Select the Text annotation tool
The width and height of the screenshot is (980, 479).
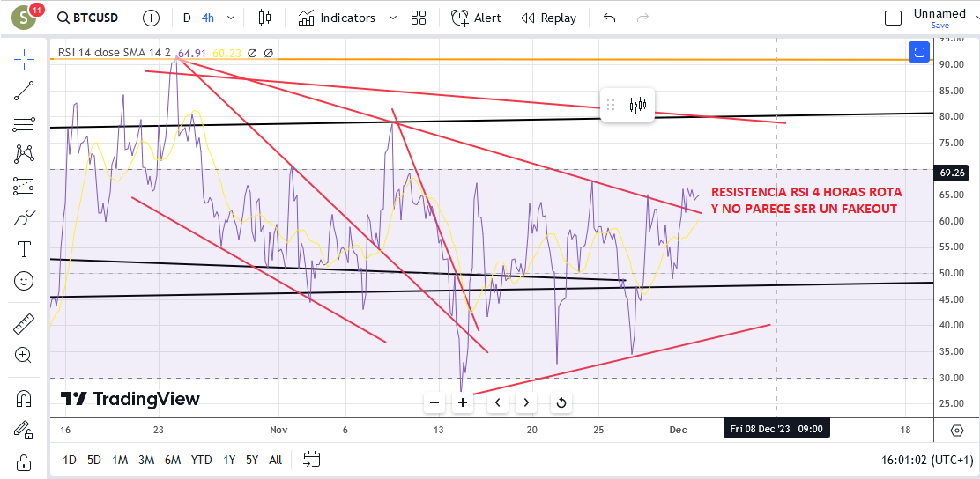24,250
